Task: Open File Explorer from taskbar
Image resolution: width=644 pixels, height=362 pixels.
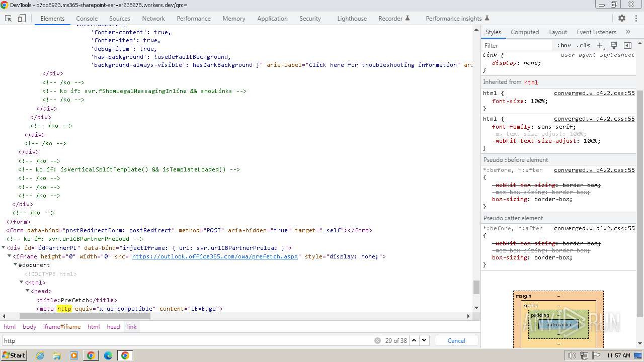Action: [57, 355]
